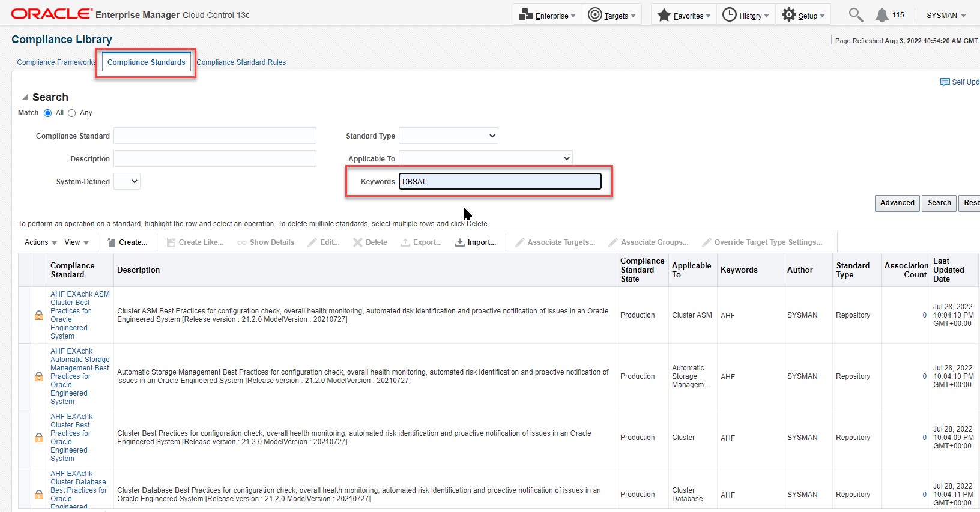Open the Targets menu

click(x=612, y=16)
